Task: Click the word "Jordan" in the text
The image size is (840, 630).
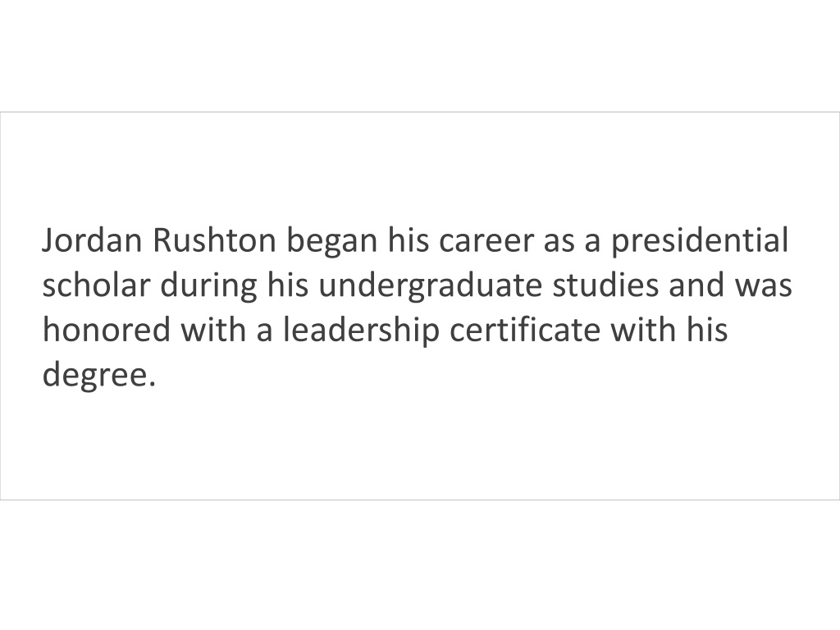Action: click(92, 240)
